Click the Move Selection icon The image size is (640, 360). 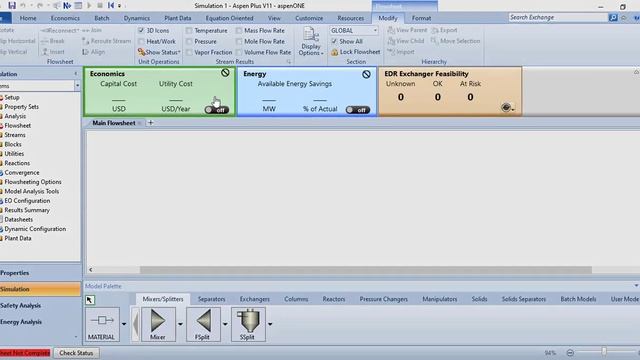tap(434, 41)
